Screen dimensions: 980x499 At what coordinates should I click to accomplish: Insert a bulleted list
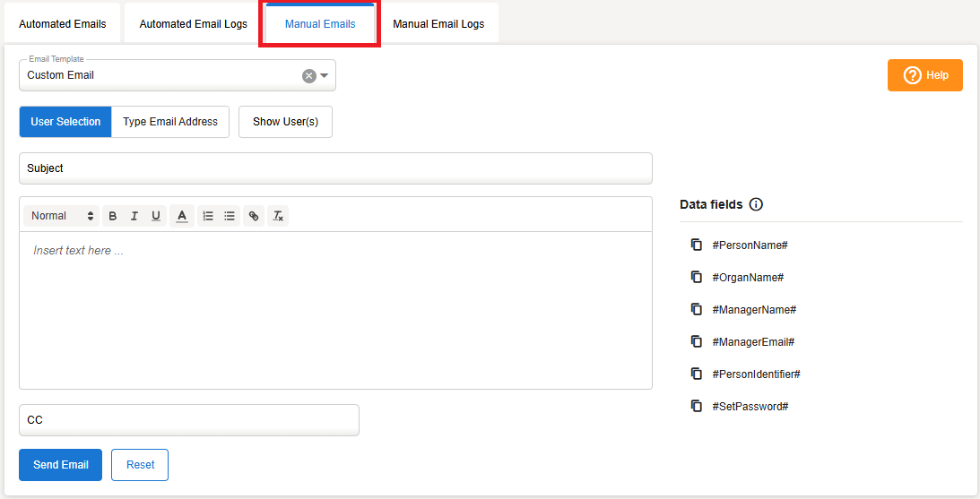coord(230,216)
